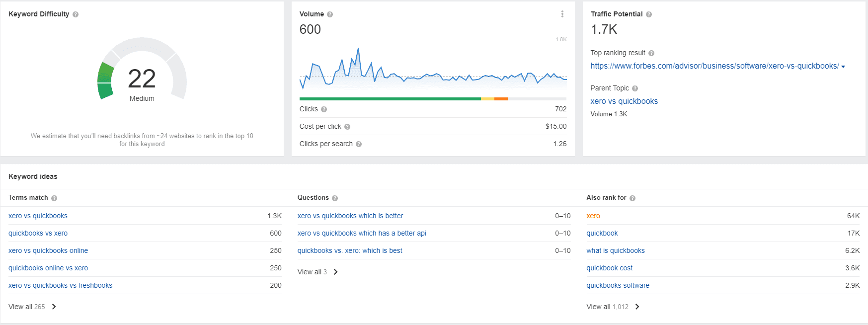Image resolution: width=868 pixels, height=325 pixels.
Task: Click the 64K volume beside xero
Action: 853,216
